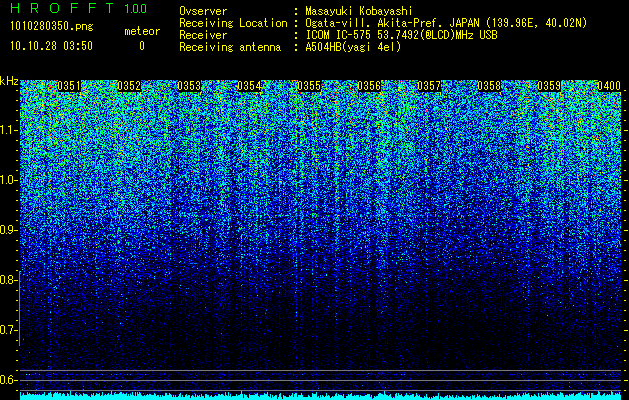Click the 0.8 frequency axis label
Viewport: 629px width, 400px height.
coord(7,280)
